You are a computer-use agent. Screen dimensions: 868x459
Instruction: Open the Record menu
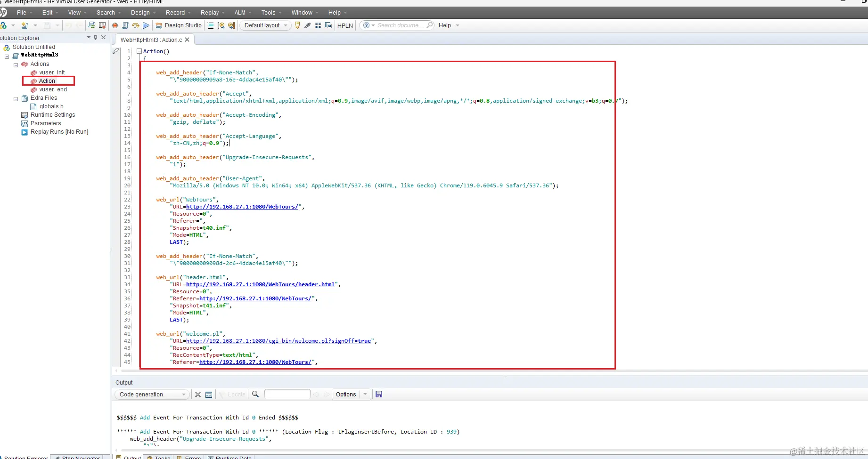[175, 13]
